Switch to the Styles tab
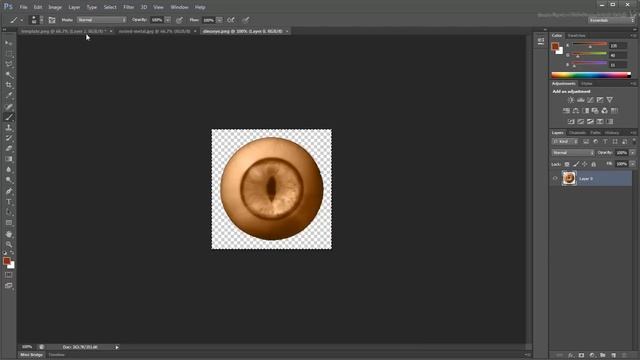Screen dimensions: 640x360 point(587,84)
